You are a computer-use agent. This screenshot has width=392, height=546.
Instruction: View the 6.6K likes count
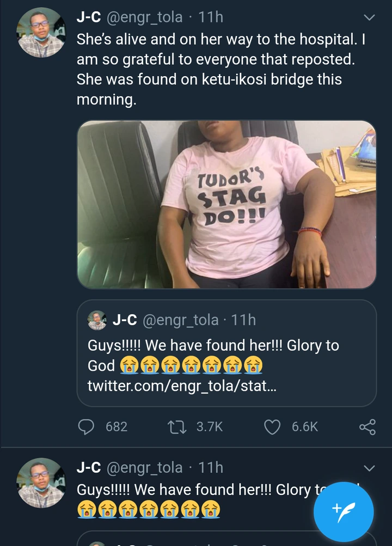305,426
